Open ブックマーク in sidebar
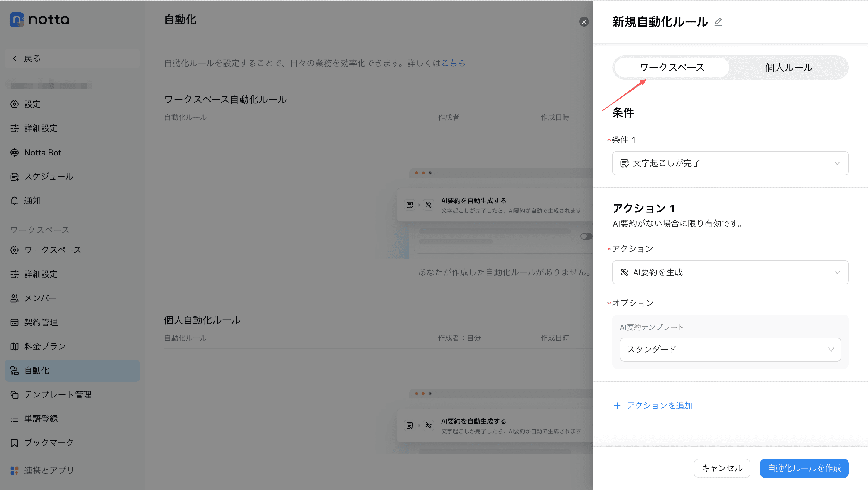The image size is (868, 490). (49, 443)
